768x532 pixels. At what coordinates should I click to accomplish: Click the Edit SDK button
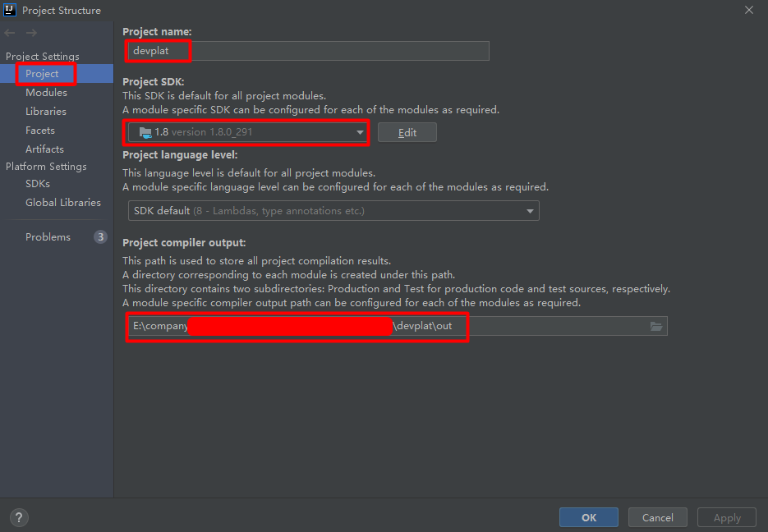tap(407, 133)
